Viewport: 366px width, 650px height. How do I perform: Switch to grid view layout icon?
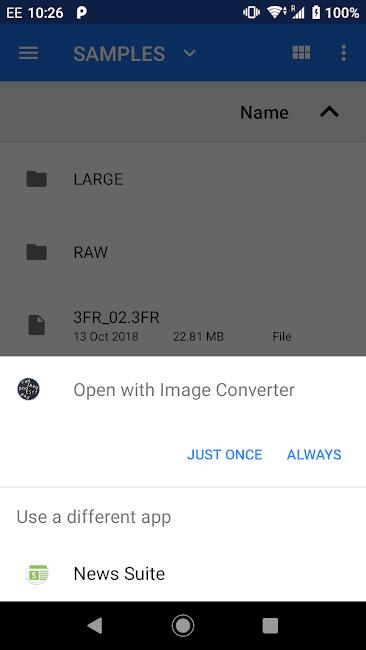(x=301, y=53)
